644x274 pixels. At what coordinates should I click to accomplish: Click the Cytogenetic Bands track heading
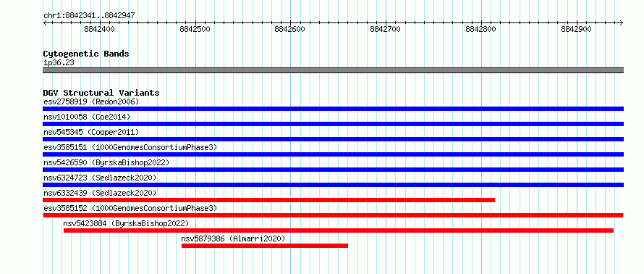86,54
